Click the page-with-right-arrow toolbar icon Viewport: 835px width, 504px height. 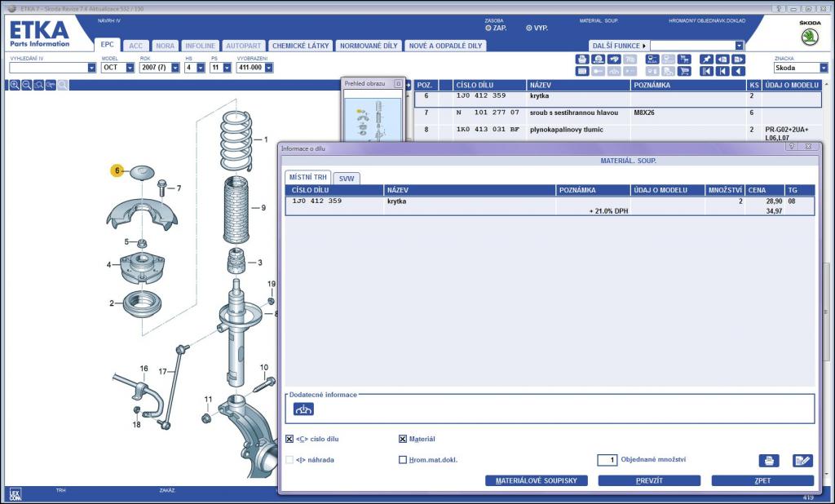[738, 60]
